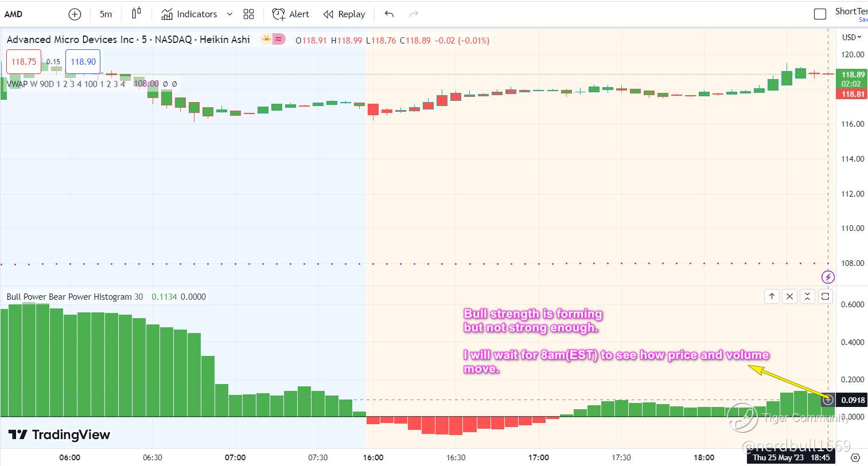Redo the last chart action
868x466 pixels.
click(x=414, y=14)
